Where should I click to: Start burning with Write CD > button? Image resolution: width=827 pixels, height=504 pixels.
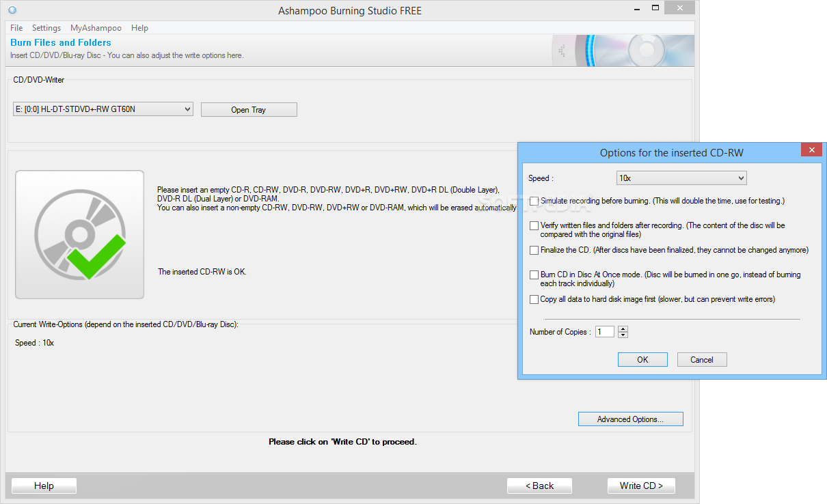click(x=641, y=486)
